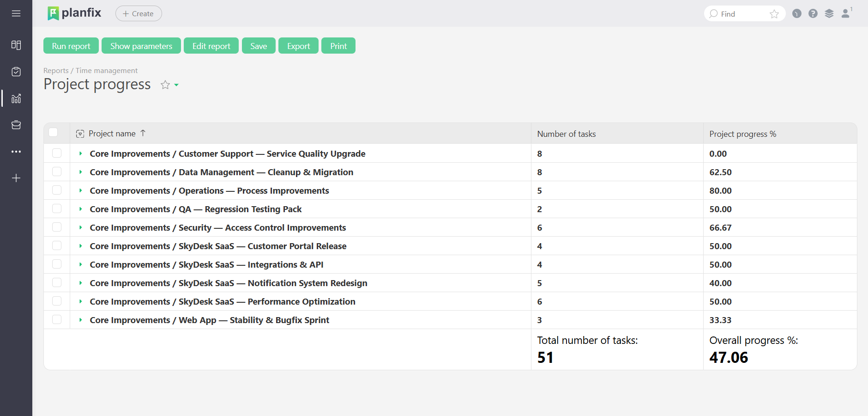Viewport: 868px width, 416px height.
Task: Expand the QA — Regression Testing Pack project
Action: [80, 209]
